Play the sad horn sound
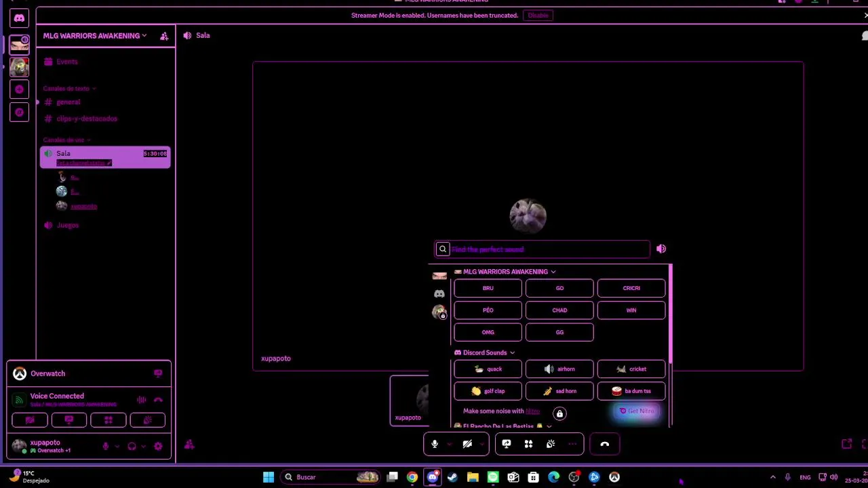 559,391
